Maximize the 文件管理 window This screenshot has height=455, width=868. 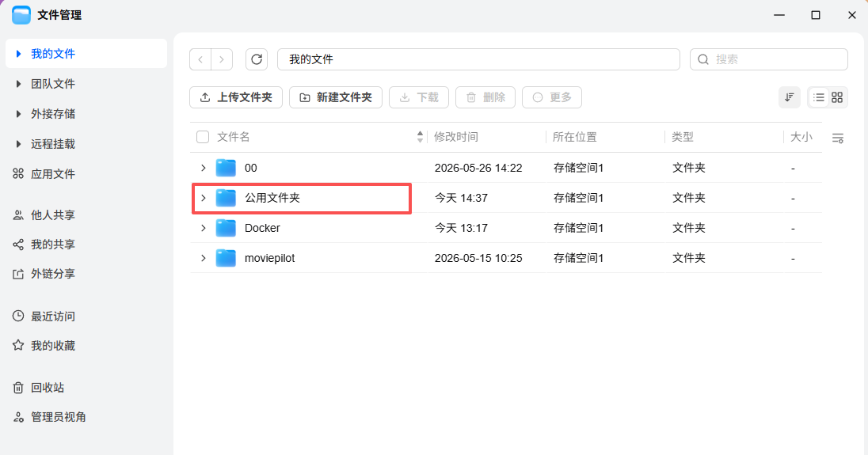point(816,15)
